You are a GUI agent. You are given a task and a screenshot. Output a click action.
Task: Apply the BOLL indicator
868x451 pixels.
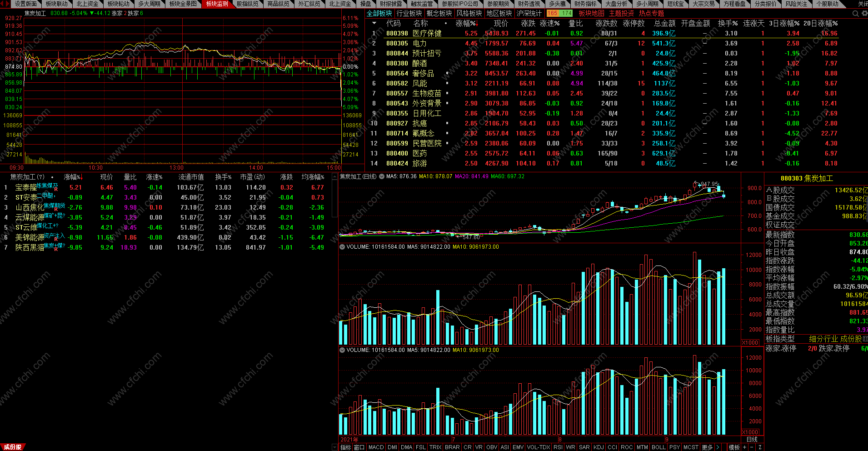tap(658, 447)
